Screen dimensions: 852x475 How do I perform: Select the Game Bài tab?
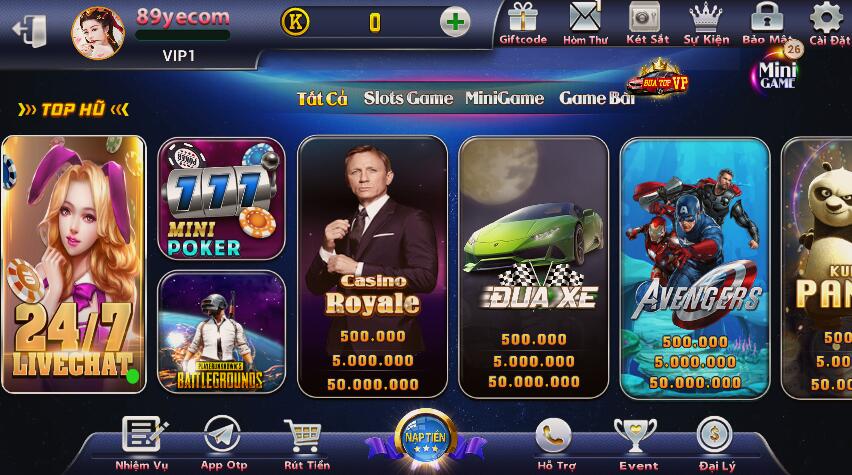[597, 98]
